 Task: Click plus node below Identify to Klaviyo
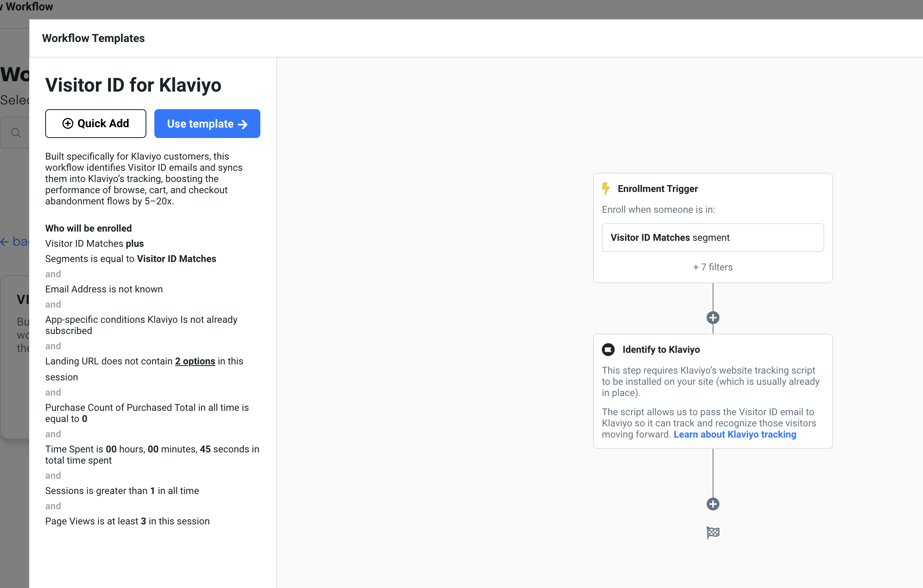click(x=713, y=504)
